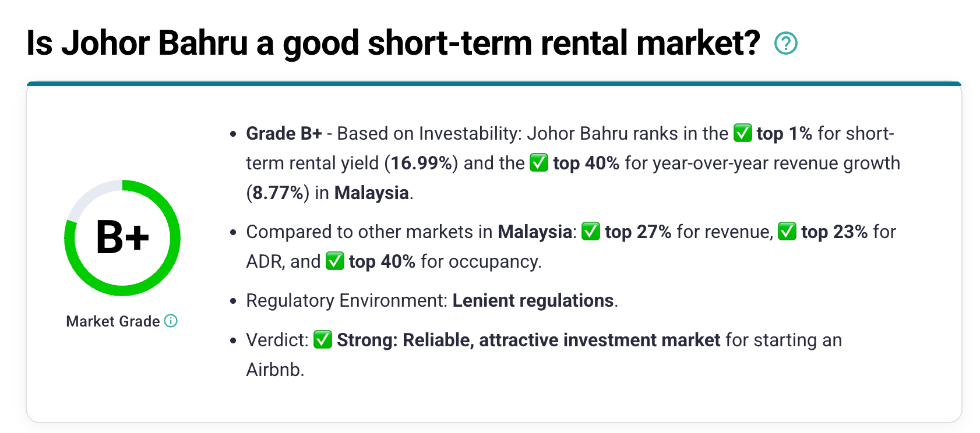
Task: Click the green checkmark before "Strong" verdict
Action: (x=323, y=340)
